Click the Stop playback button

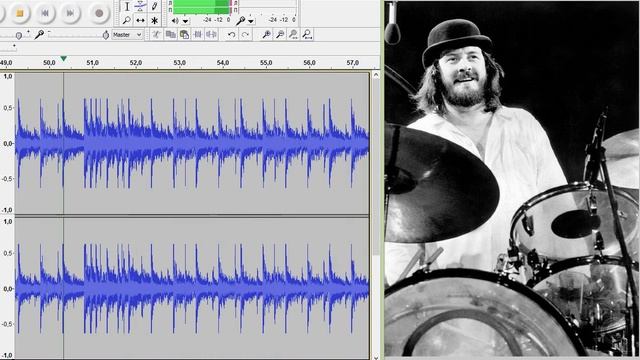pos(20,13)
